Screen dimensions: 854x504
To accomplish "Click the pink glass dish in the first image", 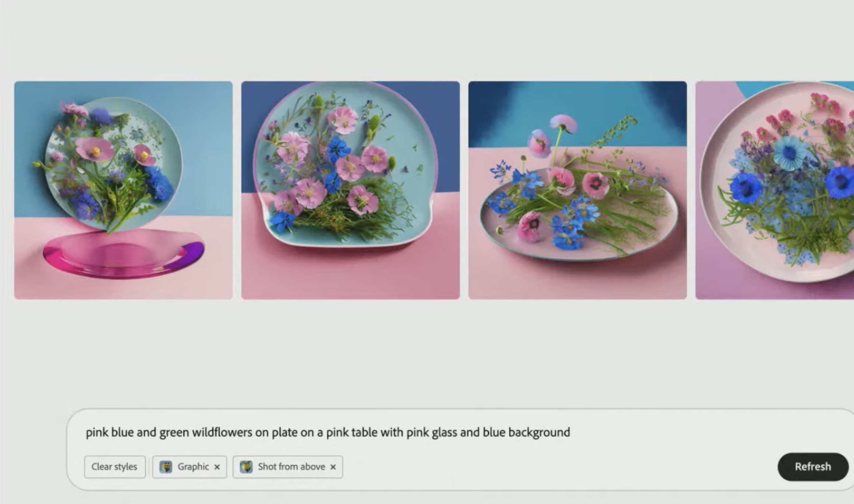I will click(x=123, y=254).
